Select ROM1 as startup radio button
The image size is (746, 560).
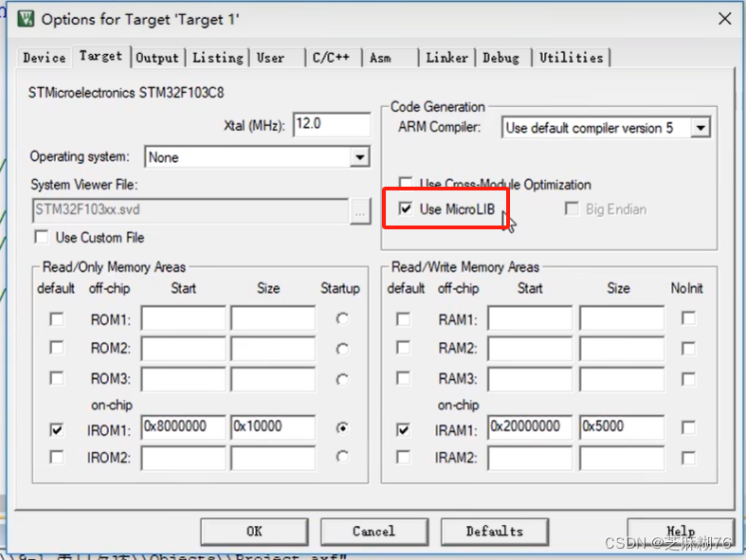342,318
